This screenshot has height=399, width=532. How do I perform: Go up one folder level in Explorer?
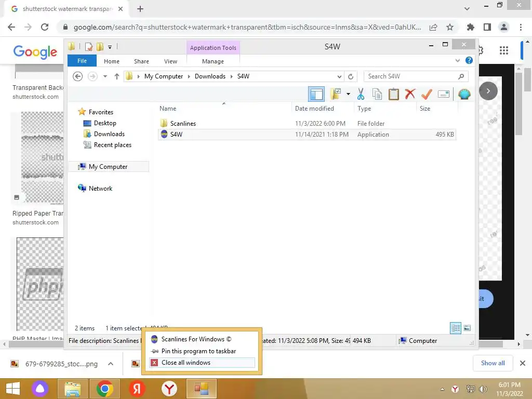coord(117,76)
